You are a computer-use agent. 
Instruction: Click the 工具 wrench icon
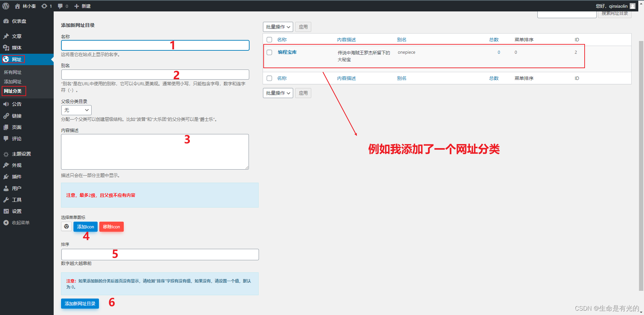pos(6,200)
